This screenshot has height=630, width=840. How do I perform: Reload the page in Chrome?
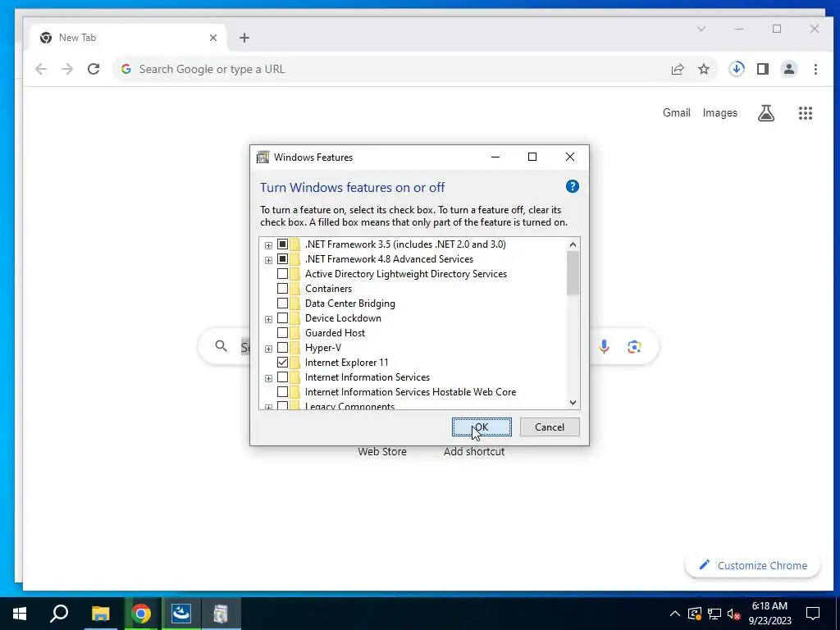pos(94,69)
